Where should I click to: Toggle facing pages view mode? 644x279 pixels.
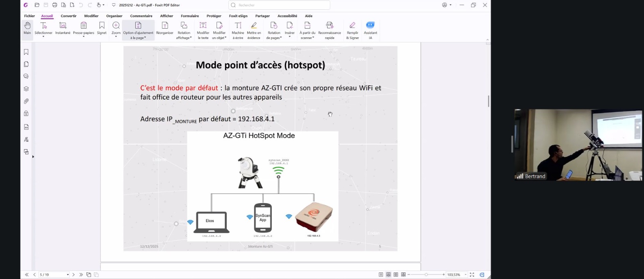(396, 274)
